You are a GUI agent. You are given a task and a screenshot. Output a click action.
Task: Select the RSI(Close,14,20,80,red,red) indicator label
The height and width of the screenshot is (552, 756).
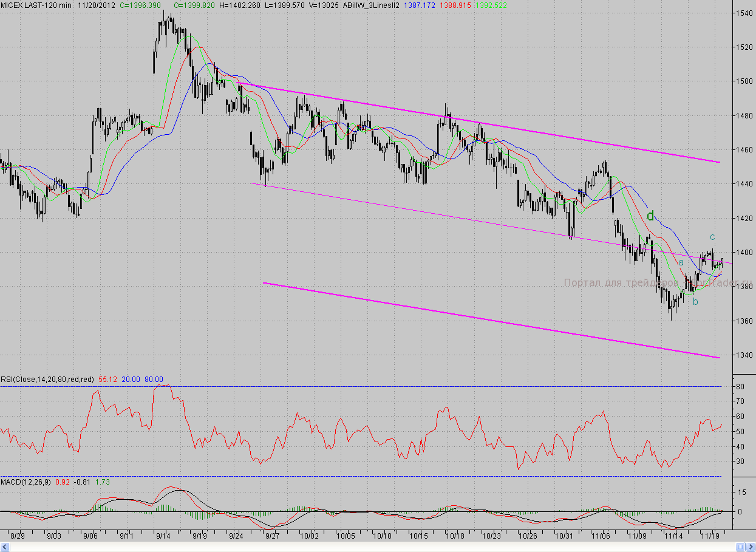coord(47,380)
